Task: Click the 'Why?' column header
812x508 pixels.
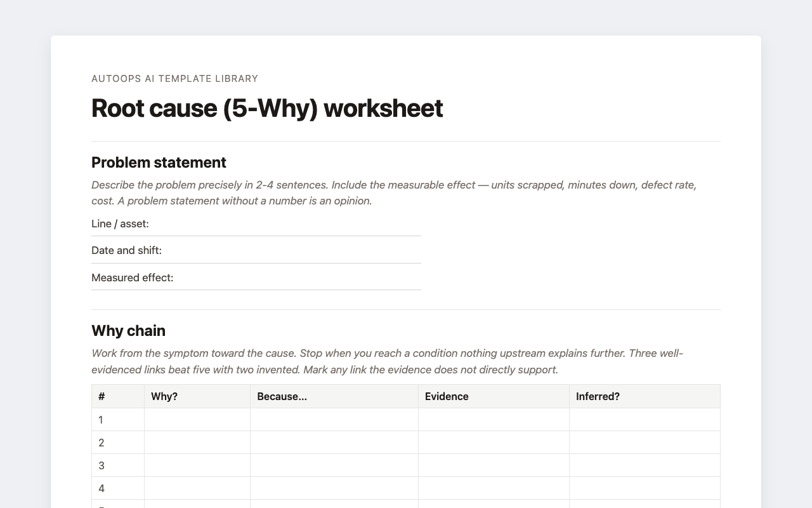Action: click(x=197, y=396)
